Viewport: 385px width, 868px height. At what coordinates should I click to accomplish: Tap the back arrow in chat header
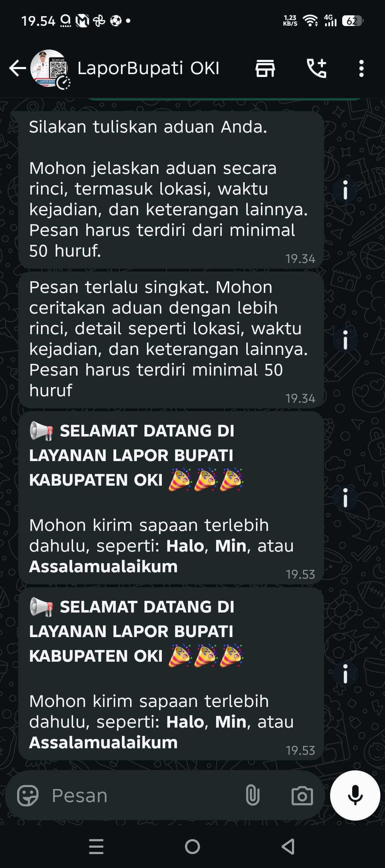pyautogui.click(x=17, y=68)
